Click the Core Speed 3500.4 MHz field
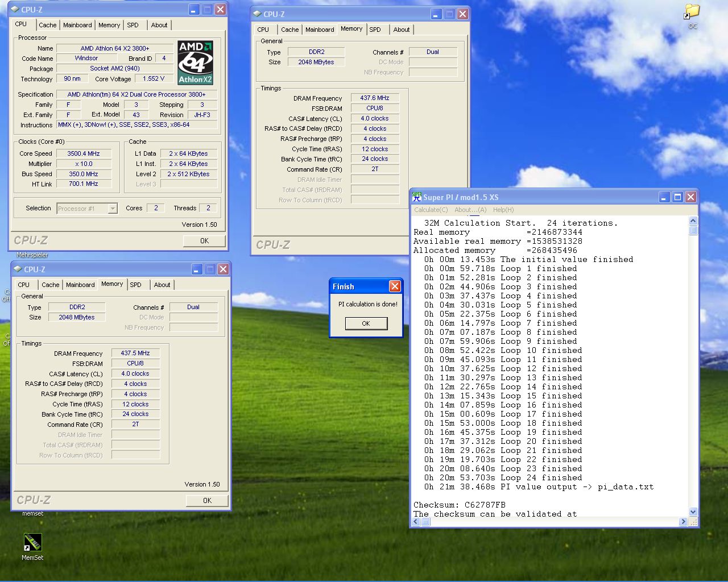 pyautogui.click(x=84, y=154)
